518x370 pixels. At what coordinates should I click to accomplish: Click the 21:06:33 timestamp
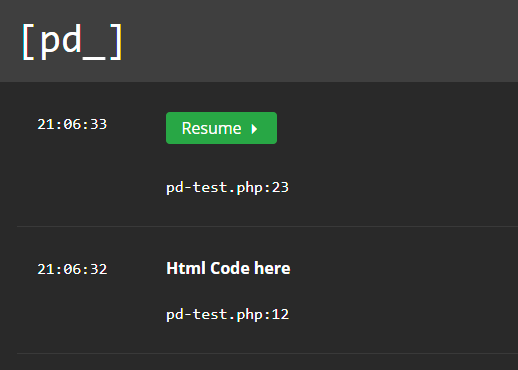(72, 124)
